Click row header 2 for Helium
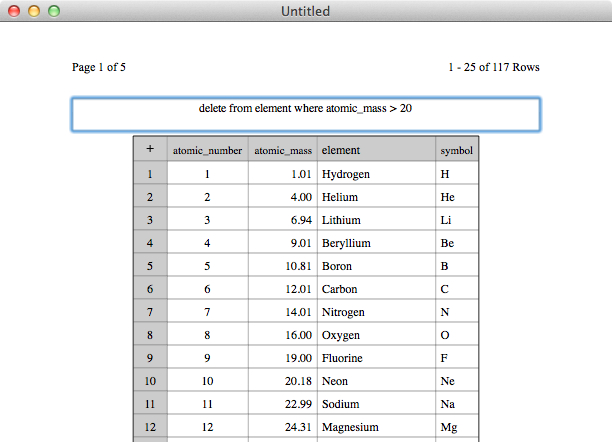The image size is (612, 442). 150,197
